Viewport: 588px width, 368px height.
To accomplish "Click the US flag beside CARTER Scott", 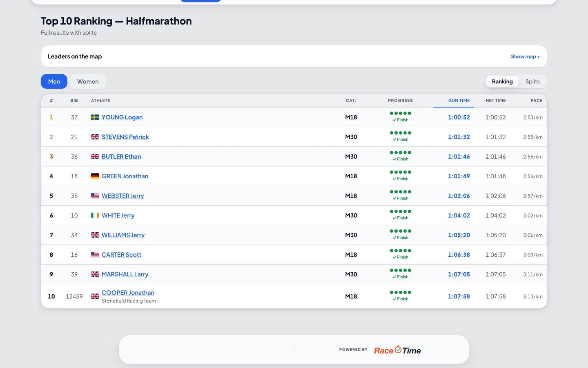I will click(x=95, y=255).
